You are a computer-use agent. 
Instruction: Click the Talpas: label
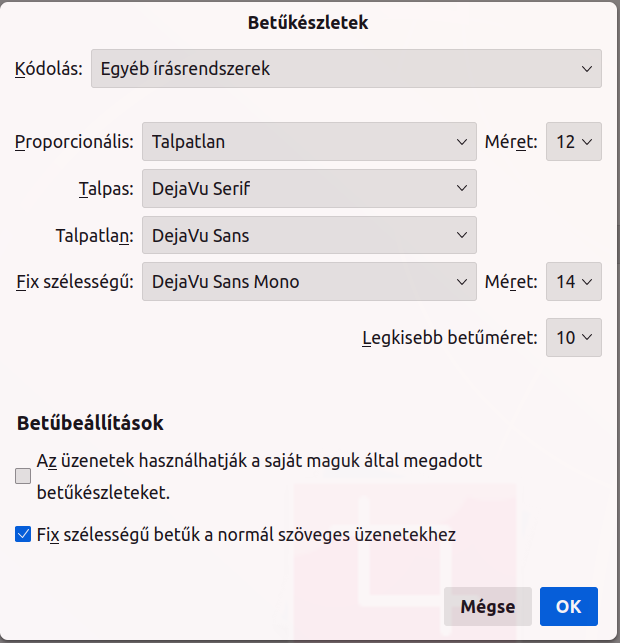coord(106,189)
